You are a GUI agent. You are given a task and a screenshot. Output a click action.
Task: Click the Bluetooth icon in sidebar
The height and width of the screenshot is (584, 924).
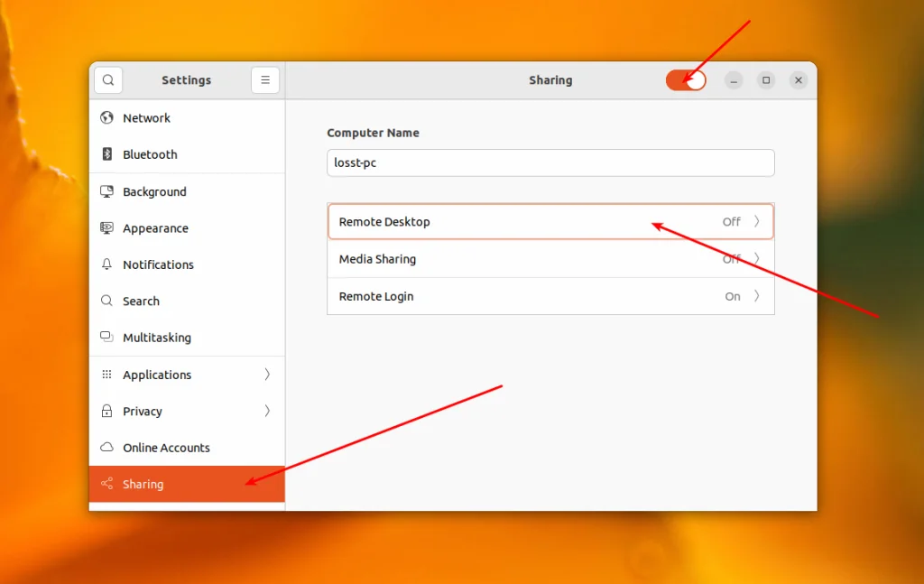(x=106, y=154)
